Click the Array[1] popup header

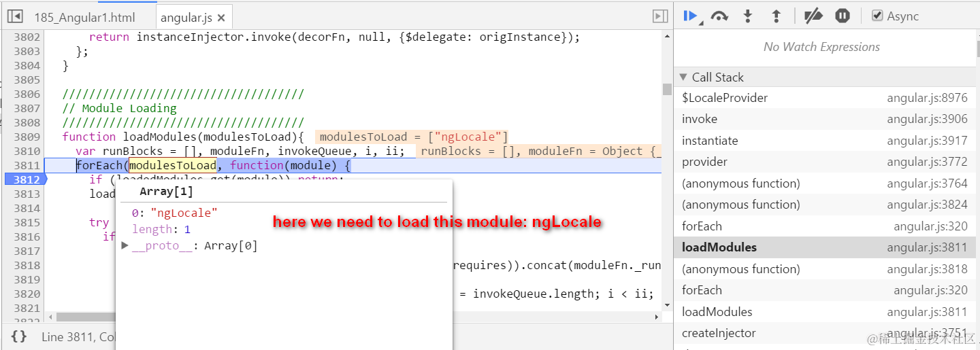point(166,192)
